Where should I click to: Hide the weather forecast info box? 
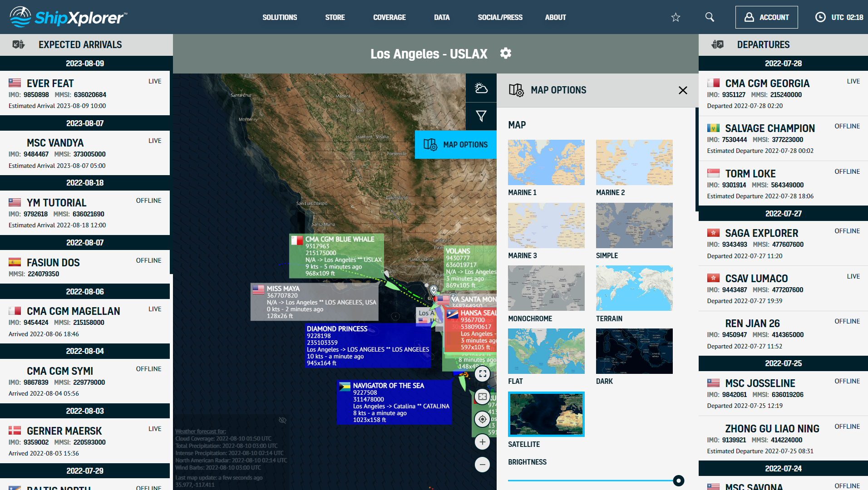[282, 420]
